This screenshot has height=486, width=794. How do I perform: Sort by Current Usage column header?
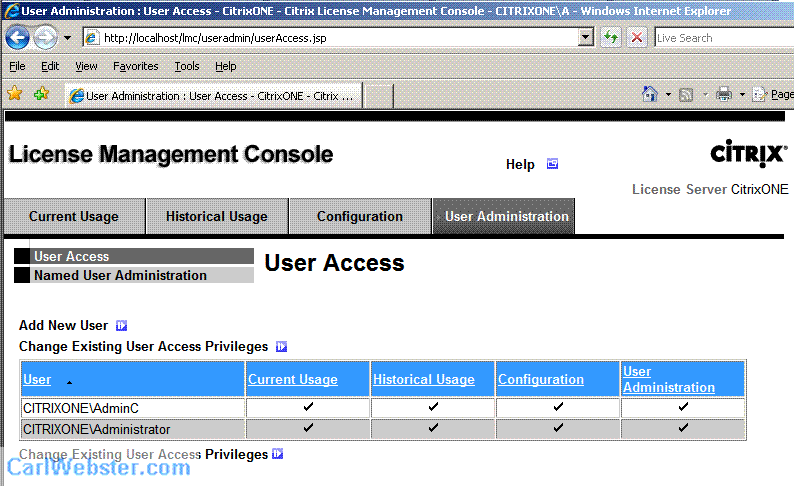click(293, 380)
